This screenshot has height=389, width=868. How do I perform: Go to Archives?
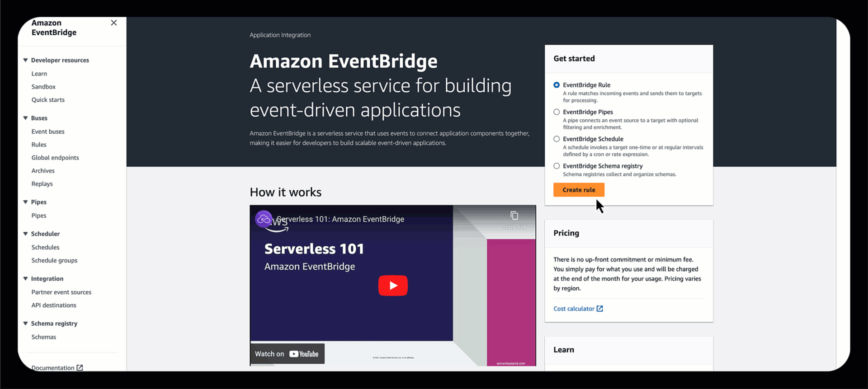coord(43,171)
